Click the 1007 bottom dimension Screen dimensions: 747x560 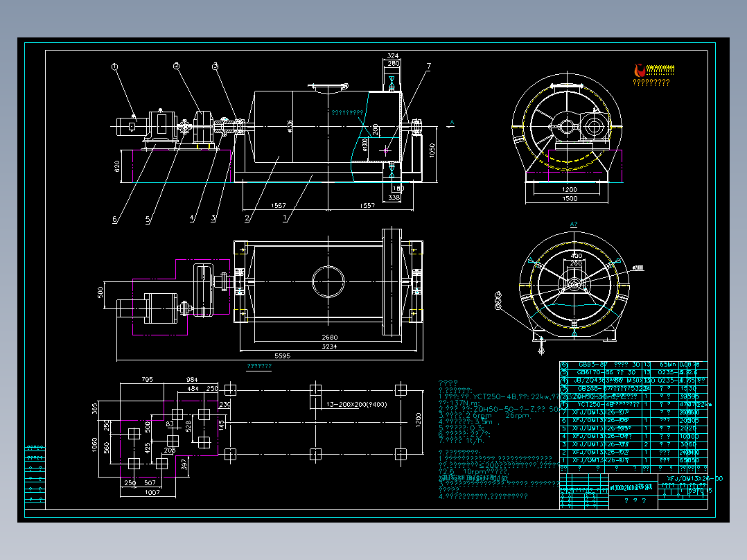(x=152, y=492)
